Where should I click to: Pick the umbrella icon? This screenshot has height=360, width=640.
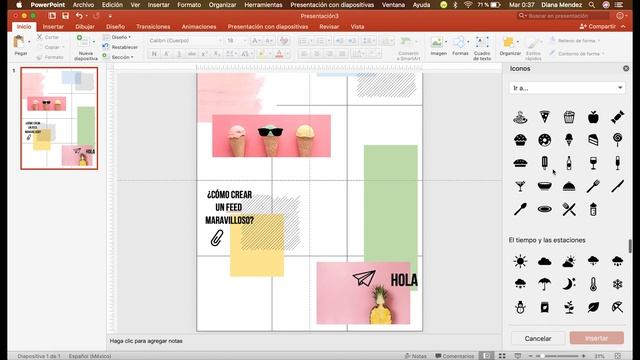coord(544,284)
